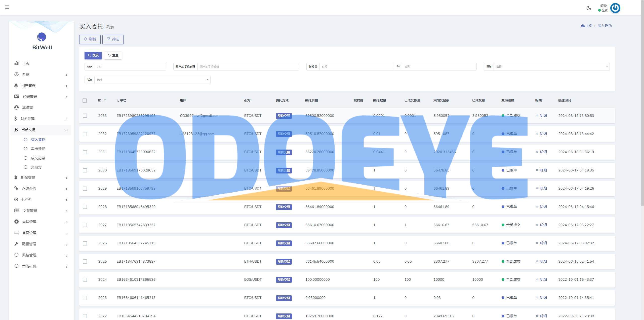Click the 刷新 refresh button
This screenshot has height=320, width=644.
(90, 39)
